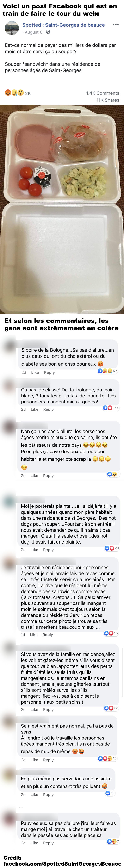The width and height of the screenshot is (124, 868).
Task: Open the three-dot post options menu
Action: [116, 25]
